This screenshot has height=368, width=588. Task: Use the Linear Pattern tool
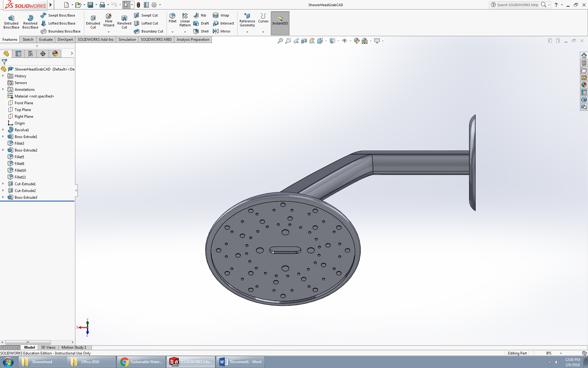click(185, 20)
